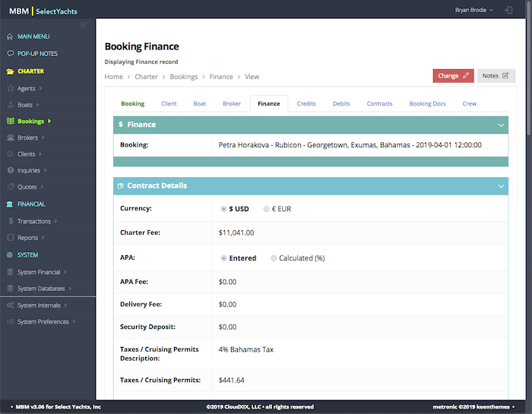Click the Taxes value $441.64

tap(231, 380)
